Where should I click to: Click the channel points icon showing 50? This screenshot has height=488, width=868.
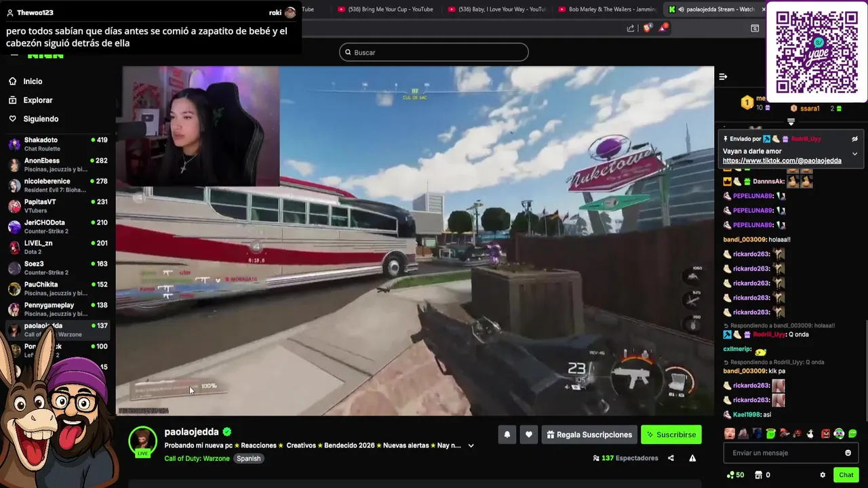click(735, 475)
